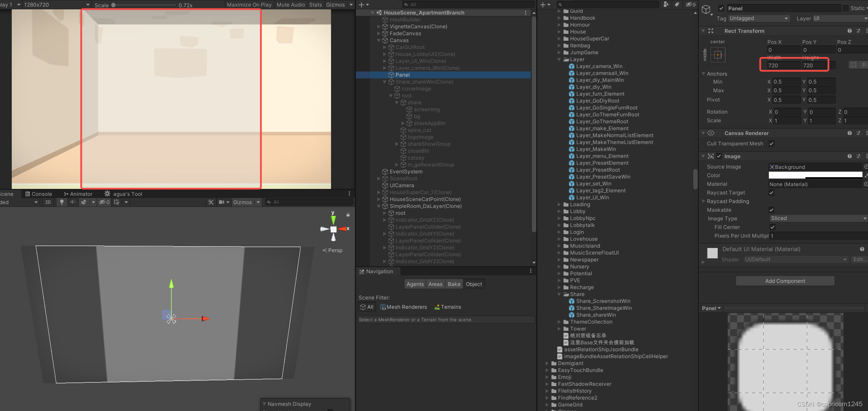Select the Bake tab in Navigation
868x411 pixels.
(x=454, y=284)
